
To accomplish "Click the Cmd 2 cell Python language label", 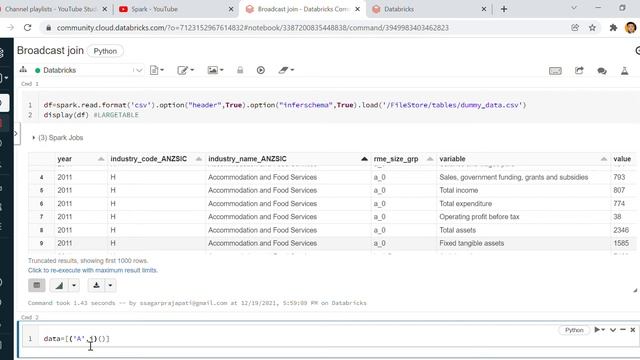I will coord(574,330).
